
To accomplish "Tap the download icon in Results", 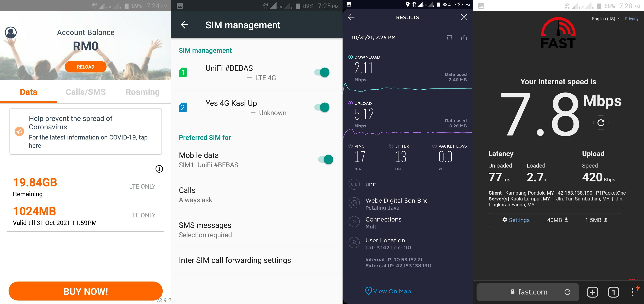I will click(350, 57).
